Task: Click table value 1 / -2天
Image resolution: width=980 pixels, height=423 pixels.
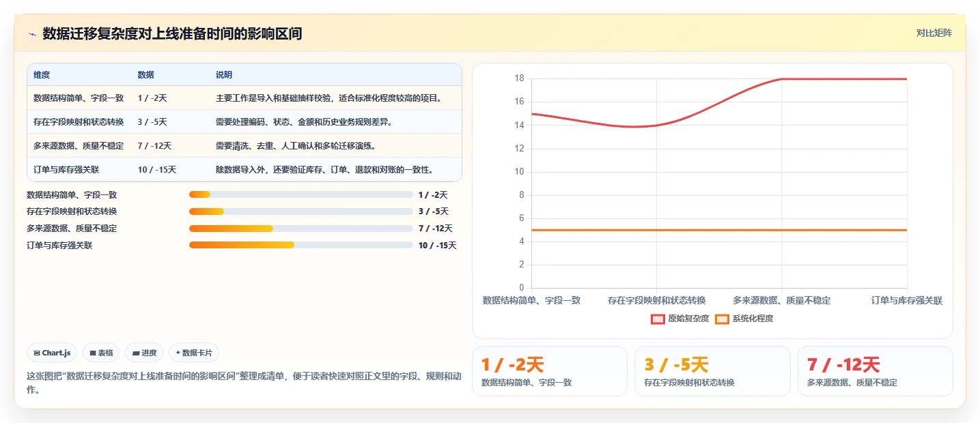Action: pyautogui.click(x=152, y=98)
